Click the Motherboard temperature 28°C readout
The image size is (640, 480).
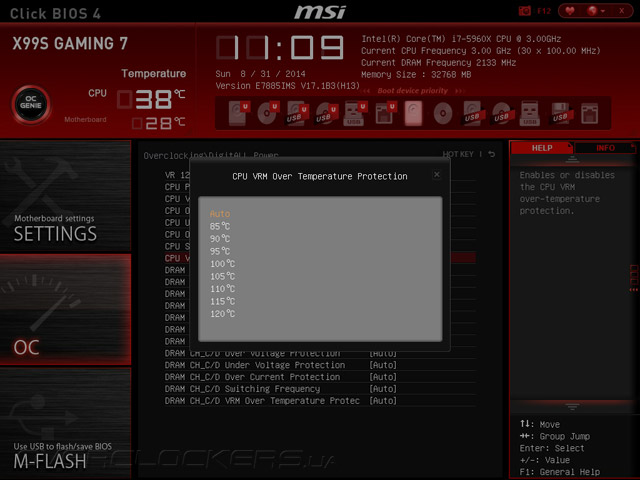(159, 123)
